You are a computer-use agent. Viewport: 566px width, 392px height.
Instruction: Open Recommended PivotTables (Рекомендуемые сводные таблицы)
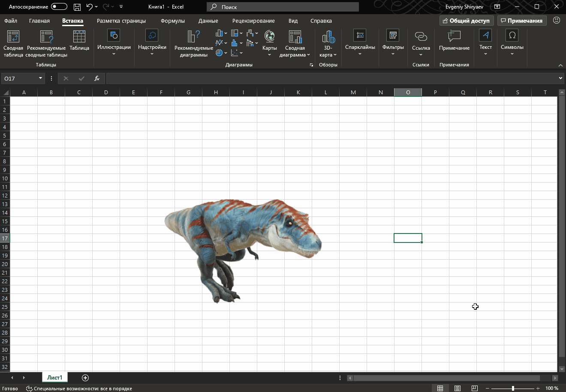click(46, 44)
